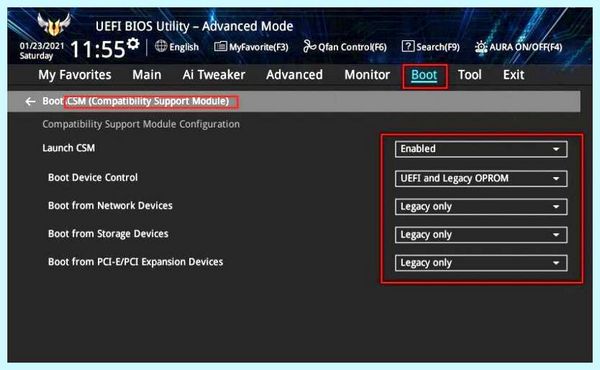Open the Launch CSM Enabled dropdown
This screenshot has height=370, width=600.
pos(481,149)
